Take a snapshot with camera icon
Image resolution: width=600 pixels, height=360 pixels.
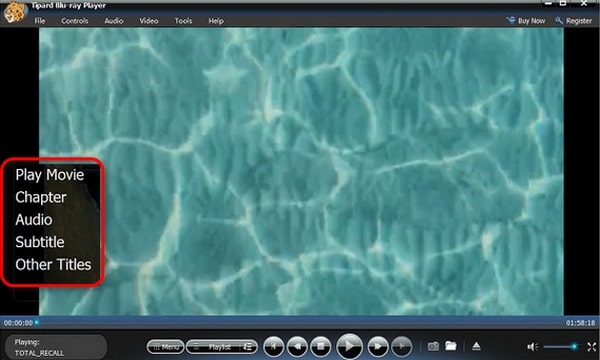coord(433,346)
